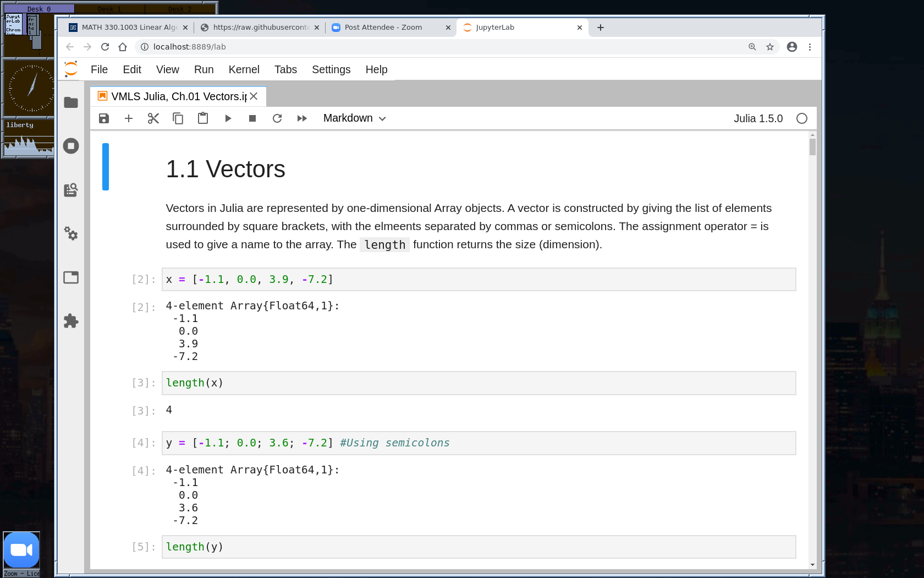Screen dimensions: 924x578
Task: Cut the selected cell with scissors icon
Action: click(x=153, y=118)
